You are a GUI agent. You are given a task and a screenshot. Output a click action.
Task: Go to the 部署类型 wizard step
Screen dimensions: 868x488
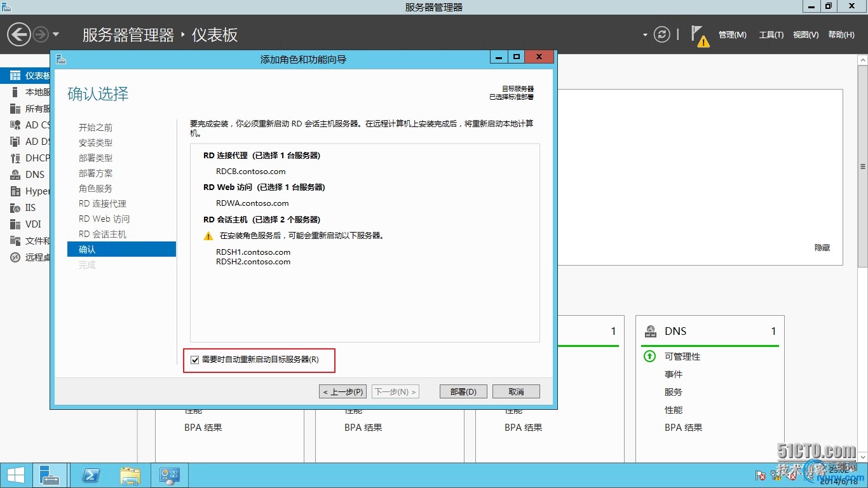95,158
